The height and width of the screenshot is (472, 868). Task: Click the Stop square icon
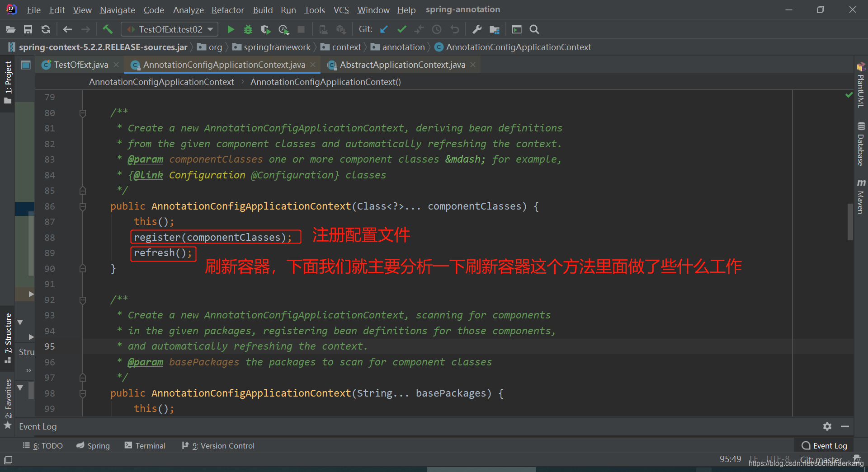301,29
